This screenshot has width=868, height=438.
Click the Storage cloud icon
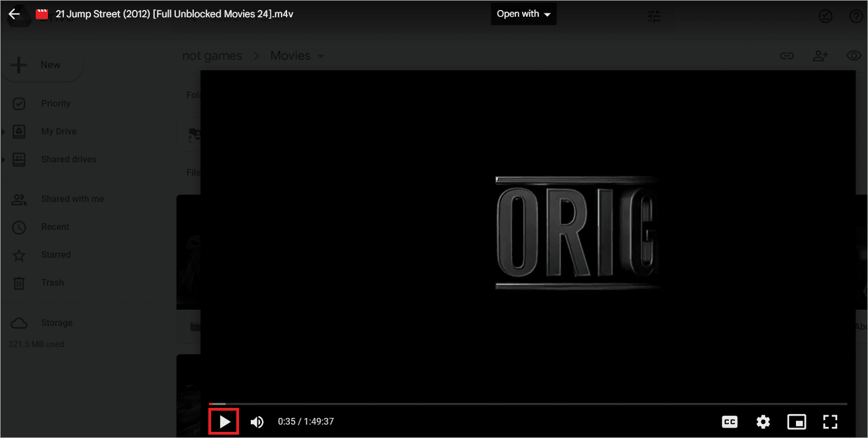[x=19, y=323]
